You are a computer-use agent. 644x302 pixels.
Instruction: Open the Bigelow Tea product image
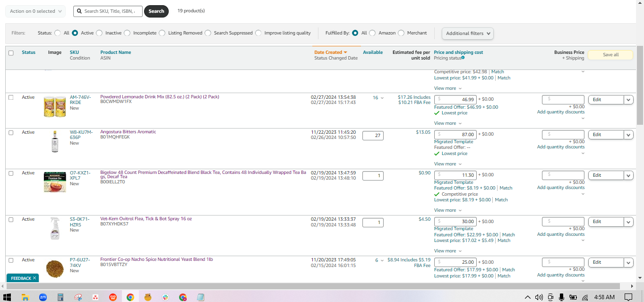click(x=55, y=182)
